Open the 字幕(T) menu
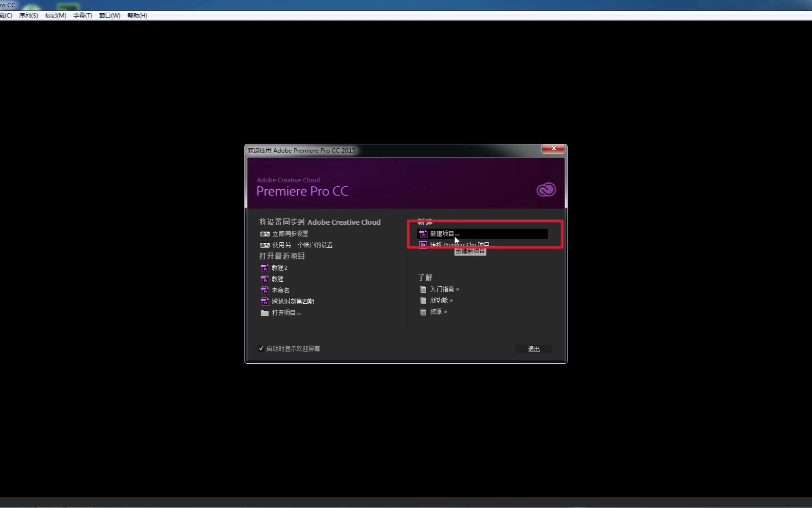Viewport: 812px width, 508px height. pos(83,16)
